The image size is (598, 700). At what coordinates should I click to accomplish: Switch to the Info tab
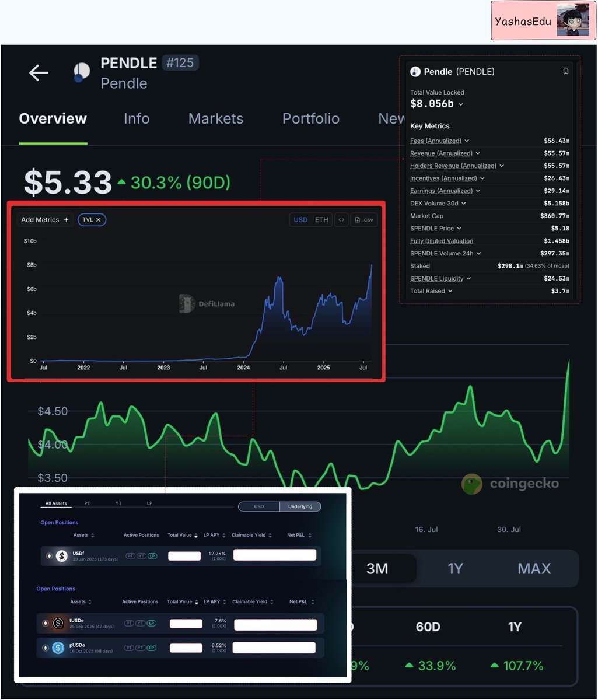pos(137,119)
